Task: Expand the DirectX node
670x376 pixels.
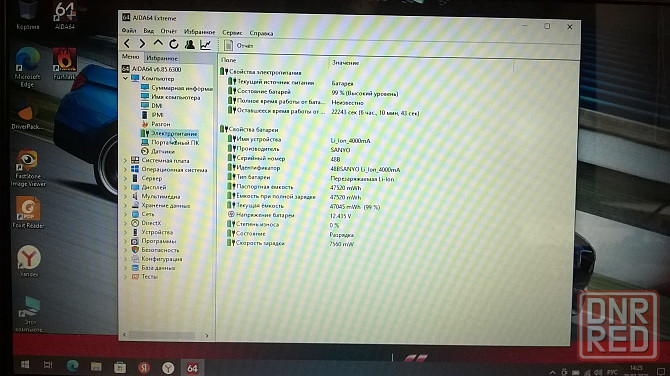Action: (125, 223)
